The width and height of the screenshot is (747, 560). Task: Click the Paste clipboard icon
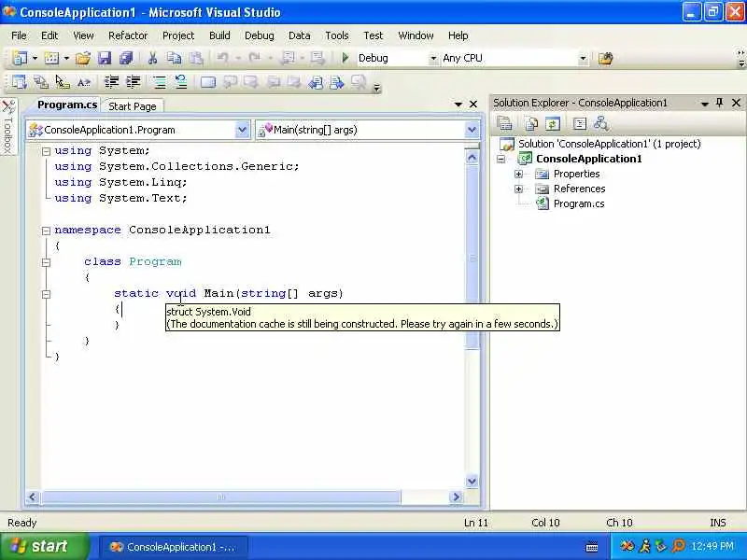196,58
